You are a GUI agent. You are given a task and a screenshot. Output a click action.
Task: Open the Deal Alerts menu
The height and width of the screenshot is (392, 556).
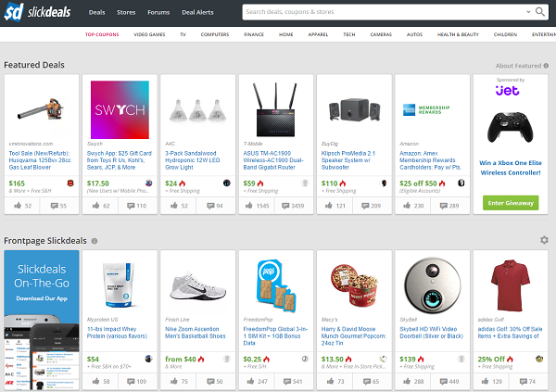tap(197, 12)
